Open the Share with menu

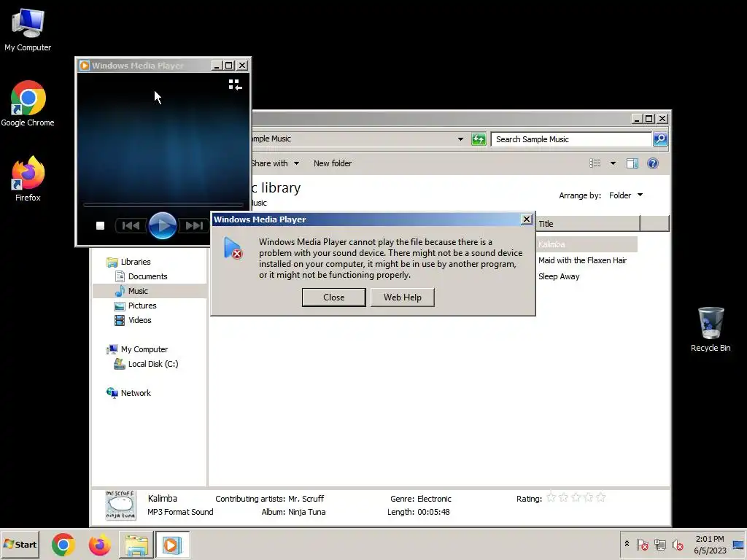(275, 163)
